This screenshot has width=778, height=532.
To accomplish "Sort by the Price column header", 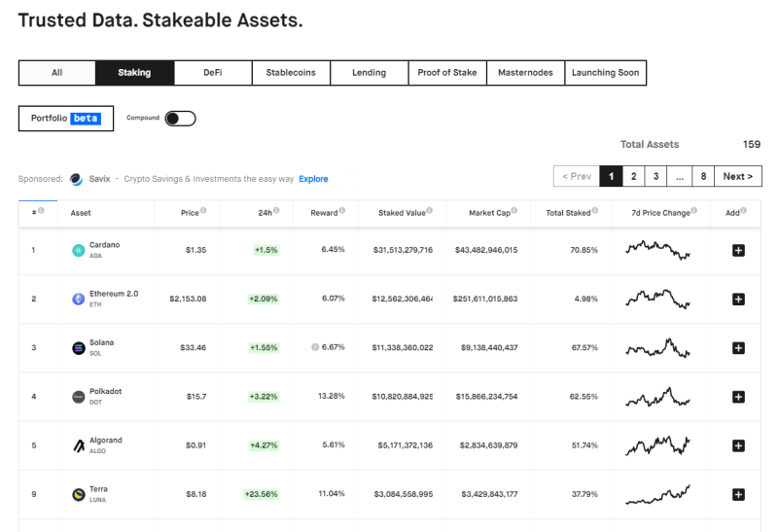I will coord(190,213).
